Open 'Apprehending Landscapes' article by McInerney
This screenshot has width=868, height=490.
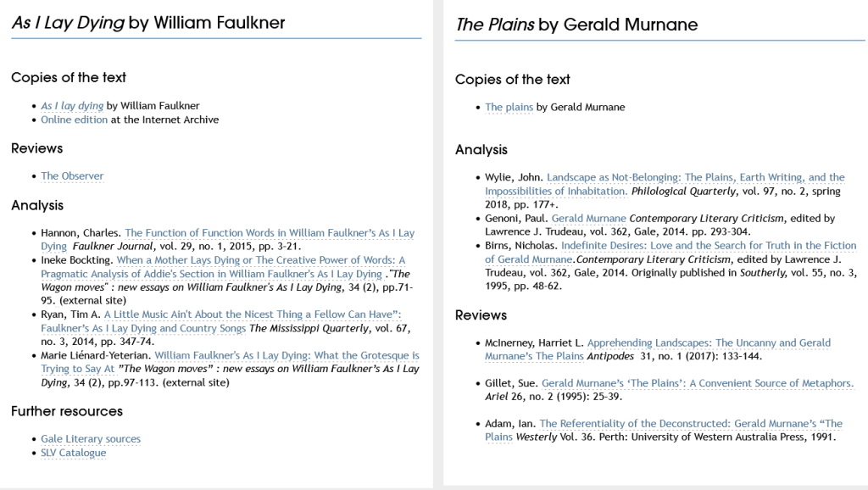pos(709,343)
